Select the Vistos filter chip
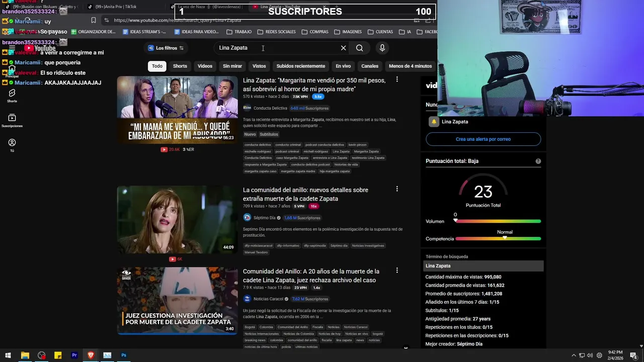The width and height of the screenshot is (644, 362). pos(259,66)
